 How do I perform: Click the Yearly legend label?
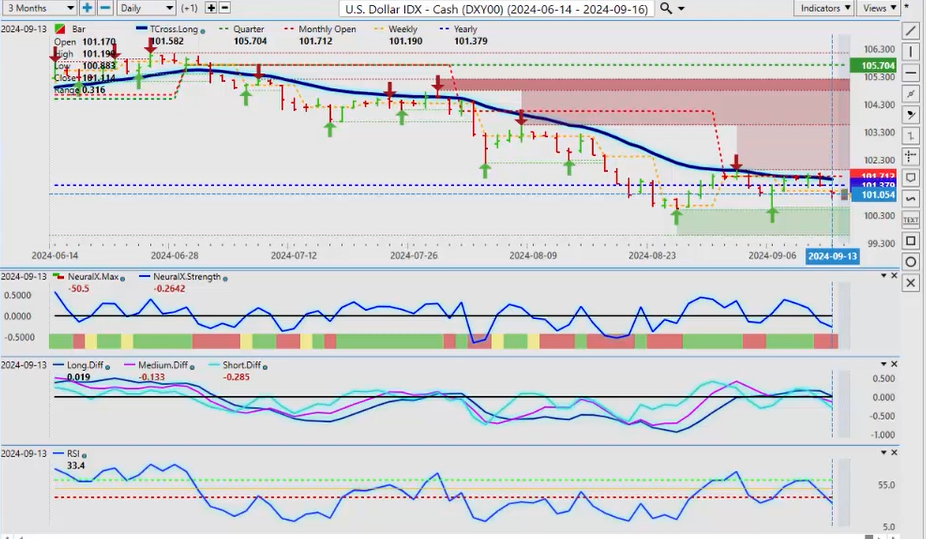pos(465,29)
